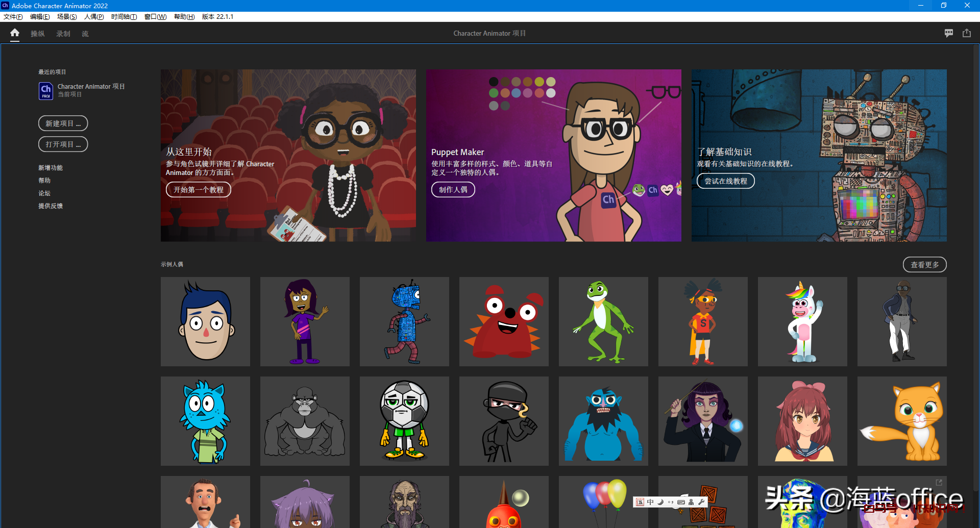Click the Home icon in the workspace bar
980x528 pixels.
(x=15, y=33)
